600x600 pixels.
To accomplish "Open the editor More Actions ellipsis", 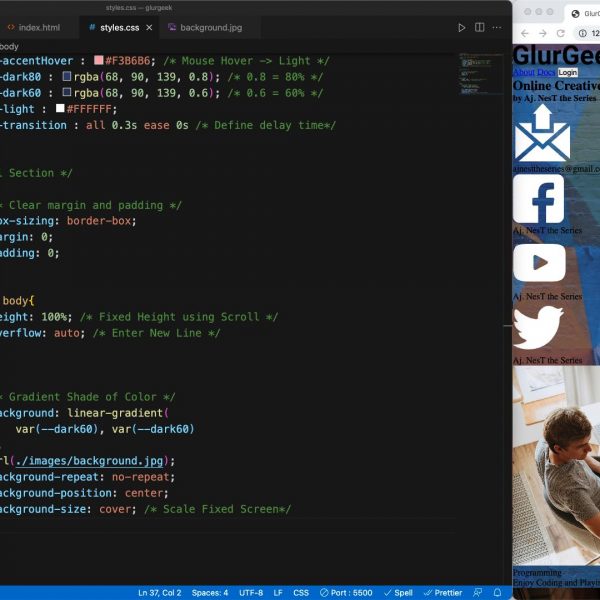I will point(497,28).
